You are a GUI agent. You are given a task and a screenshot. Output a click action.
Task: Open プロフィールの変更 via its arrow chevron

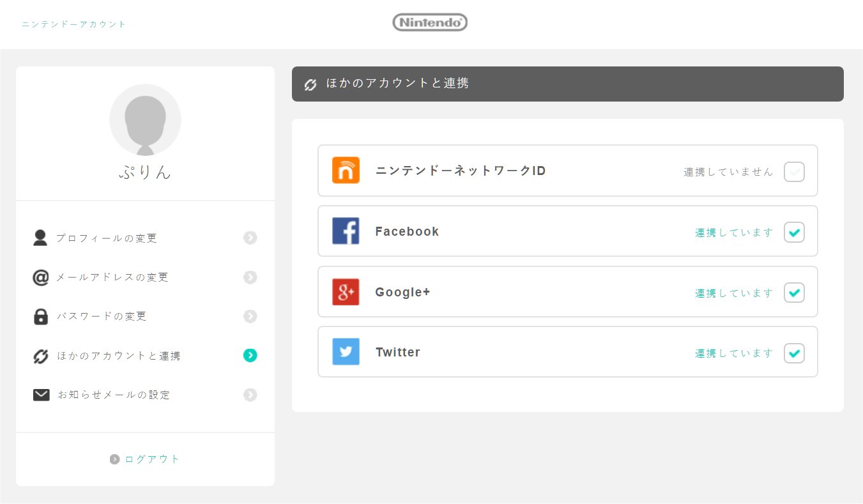pos(250,238)
